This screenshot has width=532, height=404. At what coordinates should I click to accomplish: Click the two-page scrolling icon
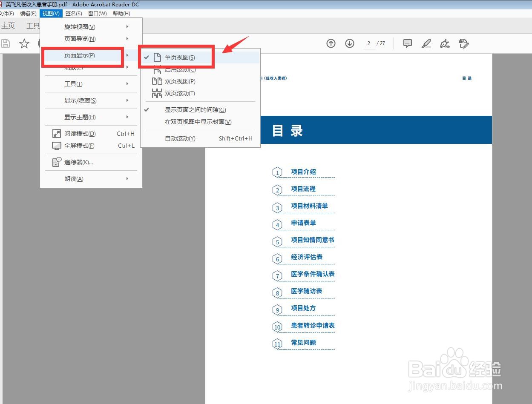(157, 93)
